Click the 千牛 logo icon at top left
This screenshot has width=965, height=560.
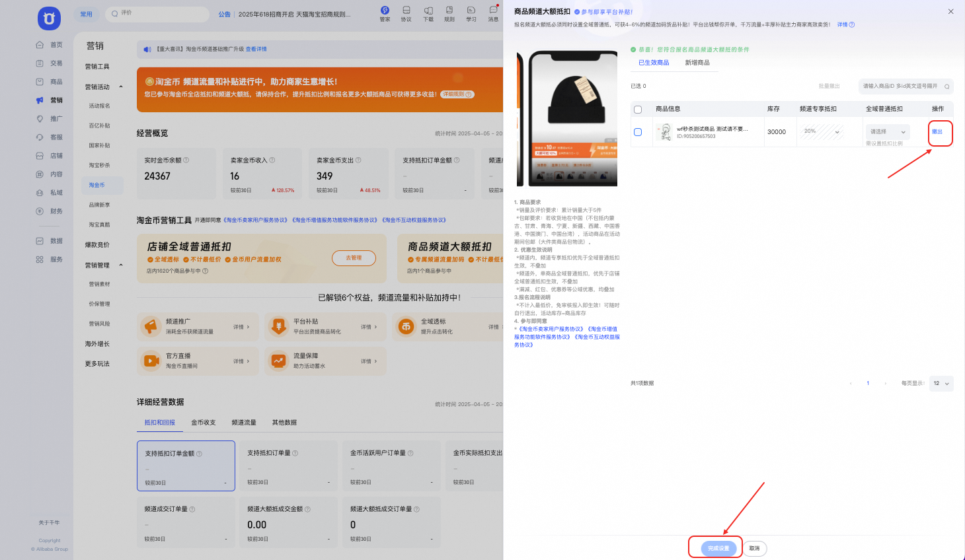[49, 18]
